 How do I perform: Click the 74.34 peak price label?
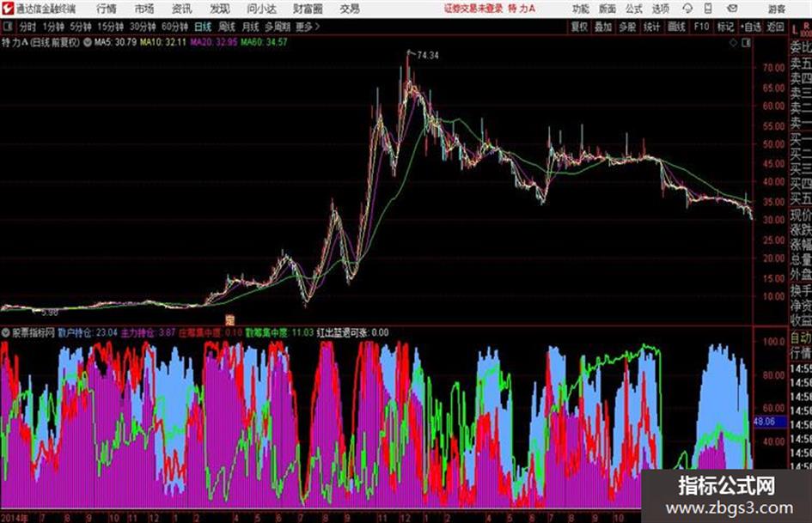click(428, 56)
